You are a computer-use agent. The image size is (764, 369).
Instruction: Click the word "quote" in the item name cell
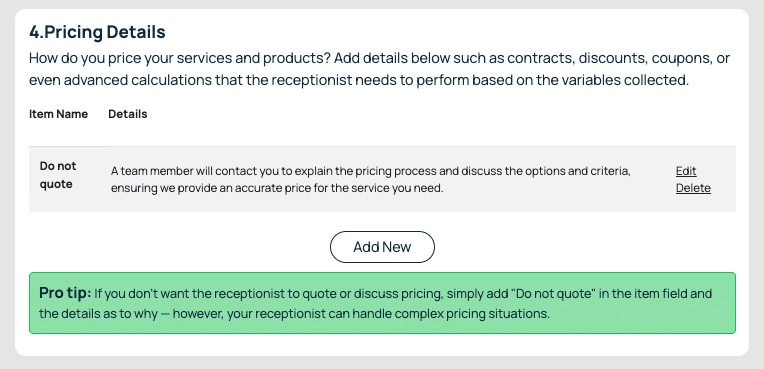click(56, 184)
